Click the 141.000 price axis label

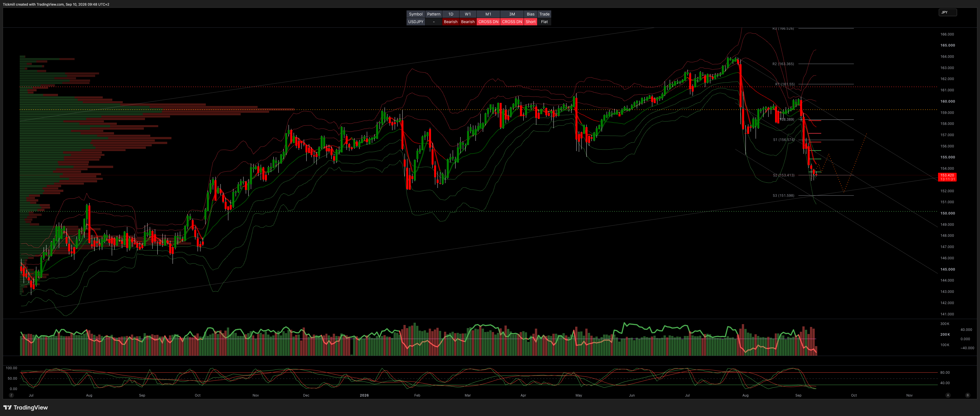tap(947, 314)
